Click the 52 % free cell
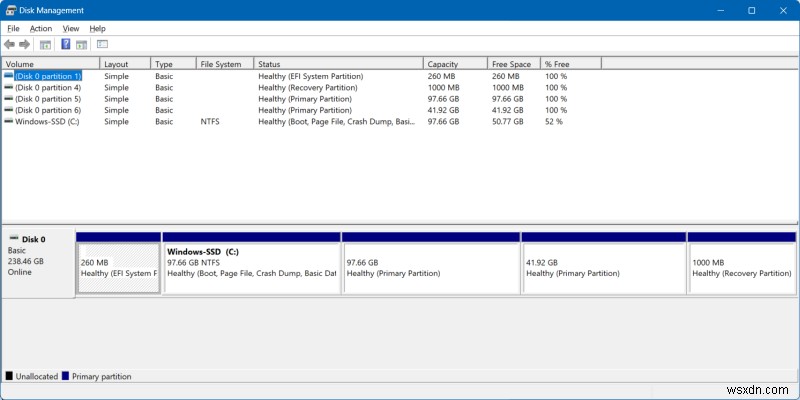This screenshot has height=400, width=800. (554, 121)
